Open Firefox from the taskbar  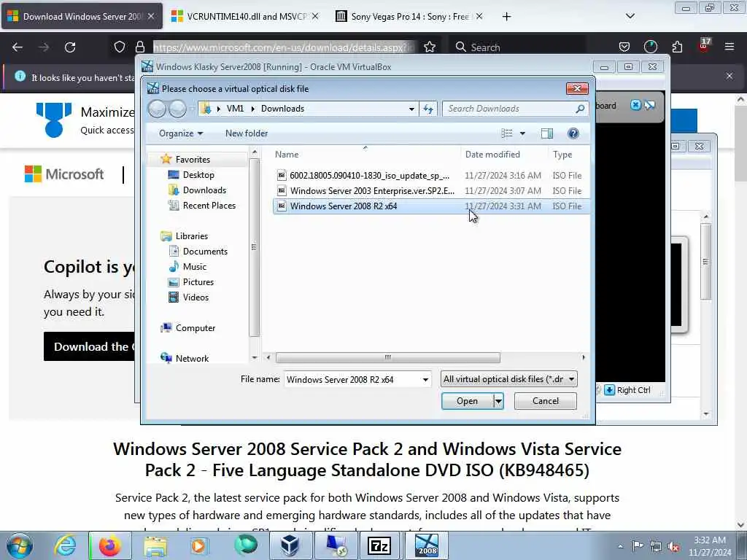(x=109, y=545)
